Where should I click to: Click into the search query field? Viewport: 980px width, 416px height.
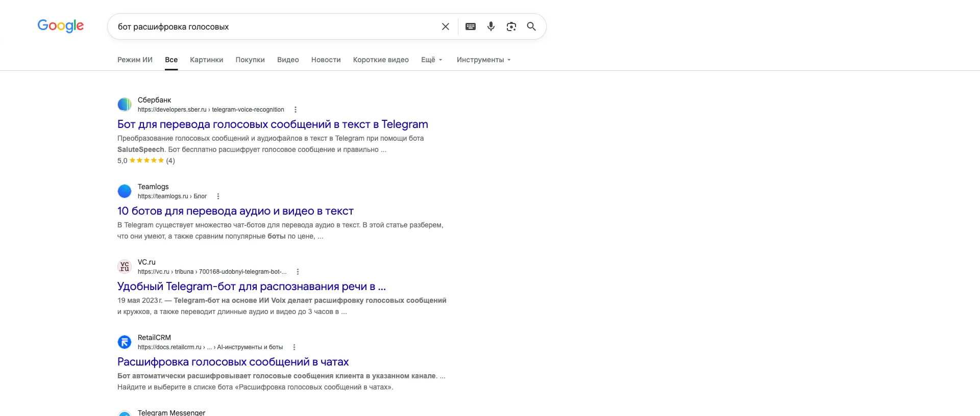tap(276, 27)
